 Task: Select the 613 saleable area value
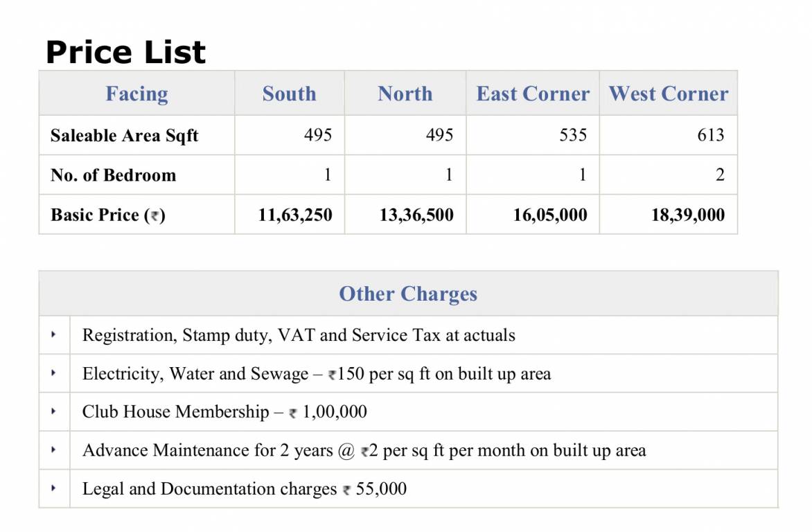[710, 135]
